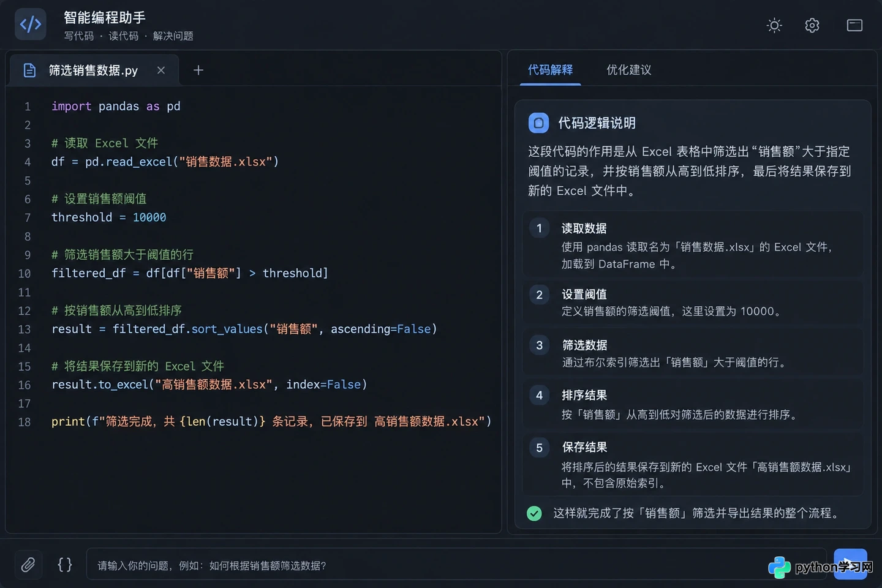This screenshot has height=588, width=882.
Task: Click the green check mark icon
Action: click(534, 513)
